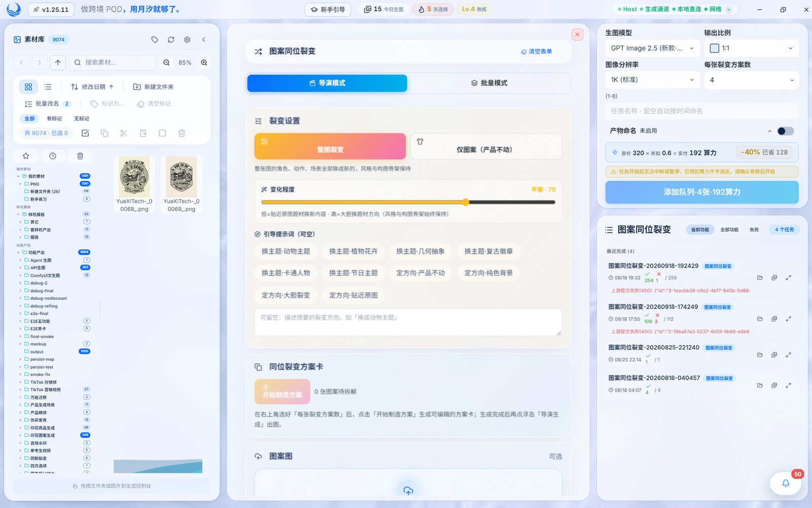The height and width of the screenshot is (508, 812).
Task: Open folder for task 图案同位裂变-20260818-040457
Action: pos(760,386)
